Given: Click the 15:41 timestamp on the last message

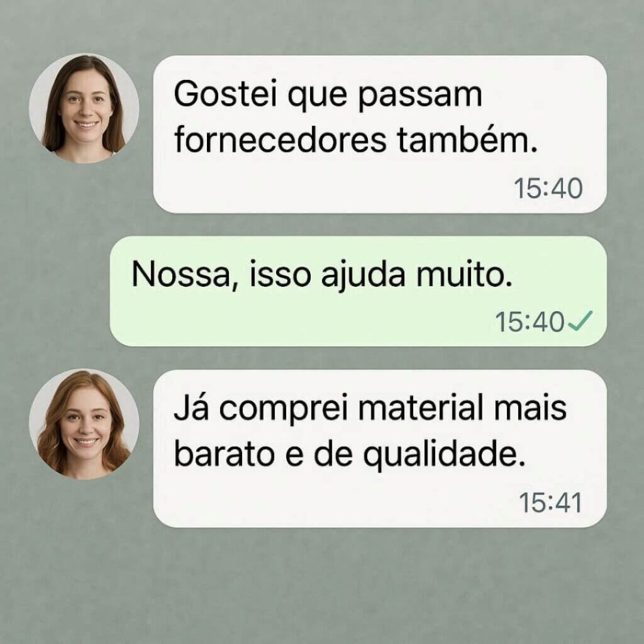Looking at the screenshot, I should [550, 502].
